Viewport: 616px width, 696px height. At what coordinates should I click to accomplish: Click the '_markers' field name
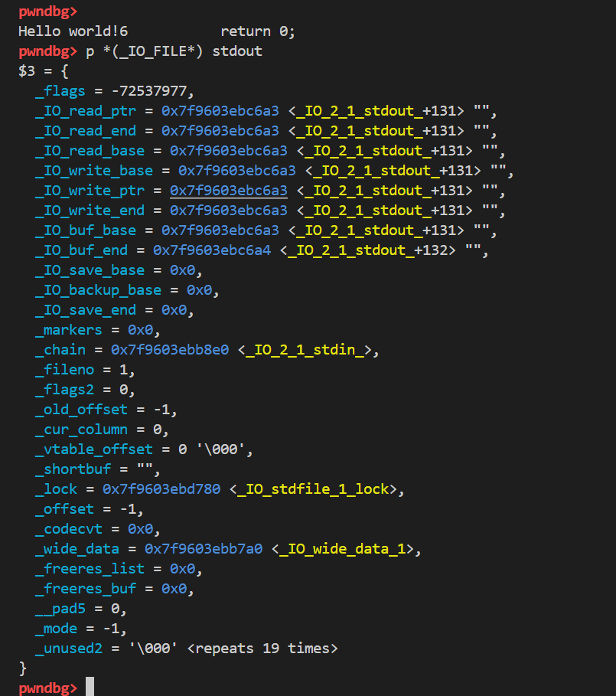click(69, 330)
